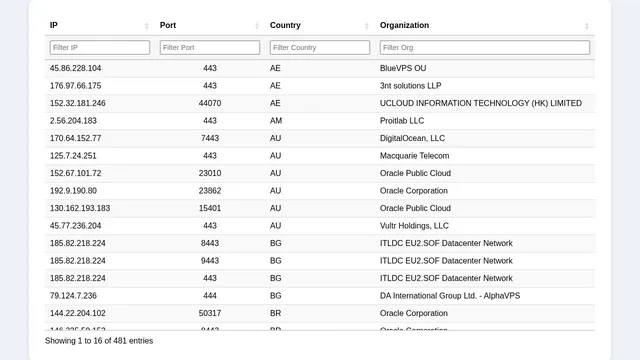This screenshot has width=640, height=360.
Task: Click Oracle Public Cloud in 152.67.101.72 row
Action: 416,173
